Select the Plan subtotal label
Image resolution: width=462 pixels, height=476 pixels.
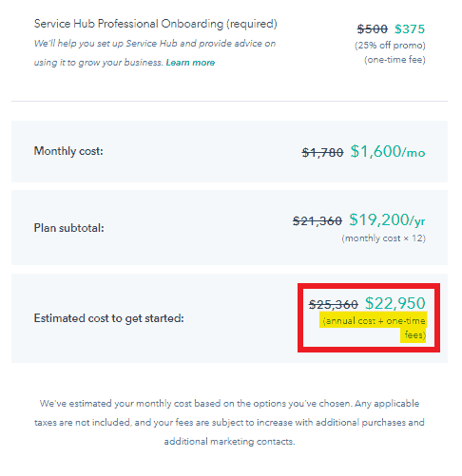(69, 228)
